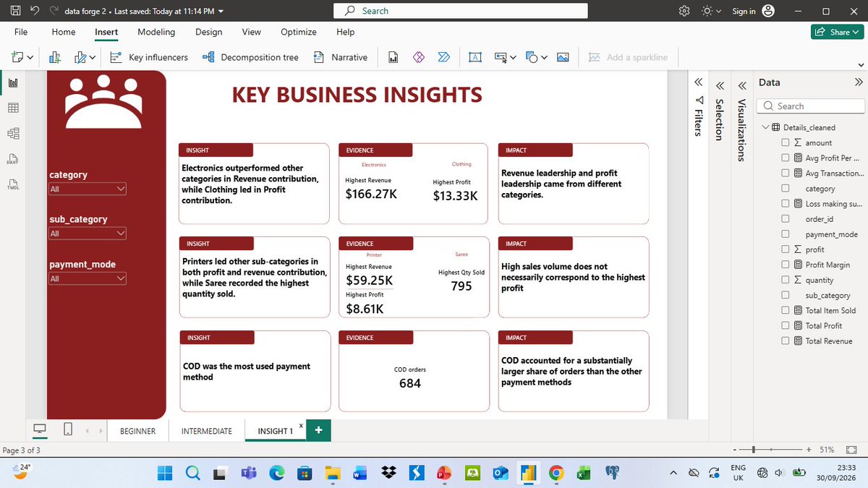Screen dimensions: 868x488
Task: Open the sub_category slicer dropdown
Action: tap(88, 234)
